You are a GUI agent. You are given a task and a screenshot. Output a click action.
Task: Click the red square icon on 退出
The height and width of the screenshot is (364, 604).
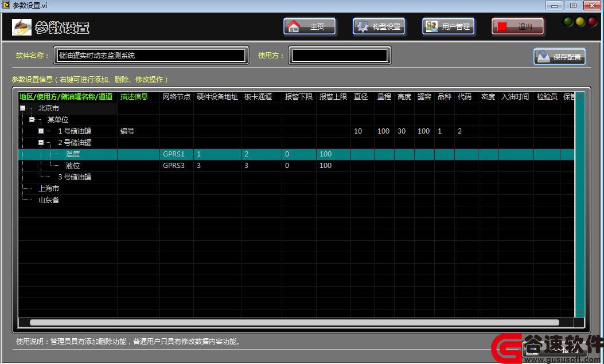pos(502,26)
